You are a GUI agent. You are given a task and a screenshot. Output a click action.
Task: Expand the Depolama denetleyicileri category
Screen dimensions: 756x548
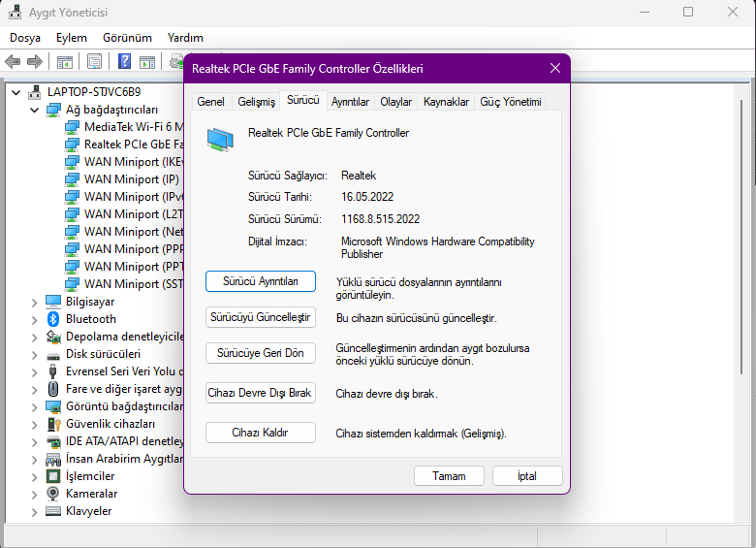(x=34, y=338)
